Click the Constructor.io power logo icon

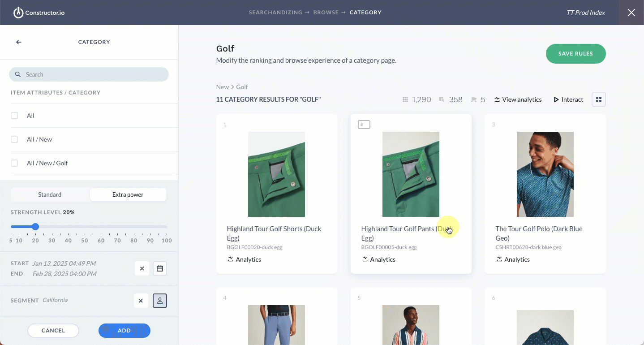pos(18,13)
